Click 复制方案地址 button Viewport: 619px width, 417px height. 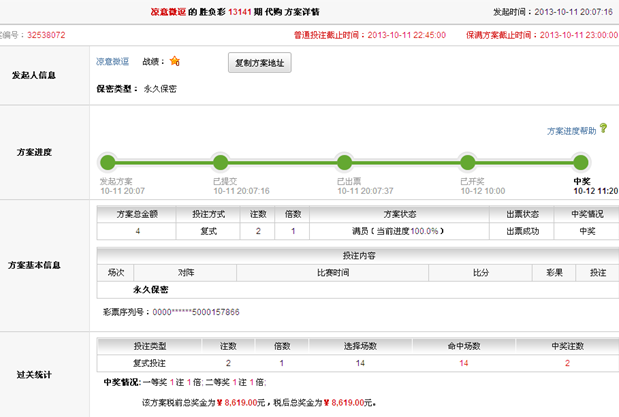[x=259, y=62]
